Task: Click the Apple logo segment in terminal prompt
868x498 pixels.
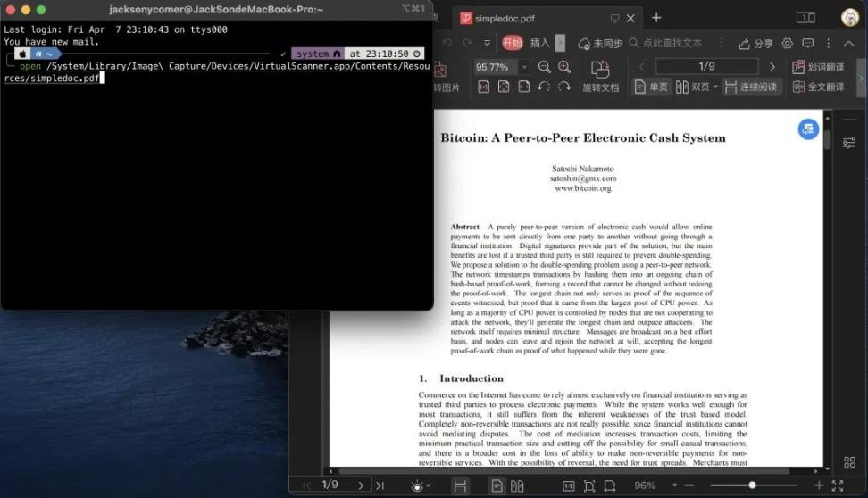Action: pos(22,54)
